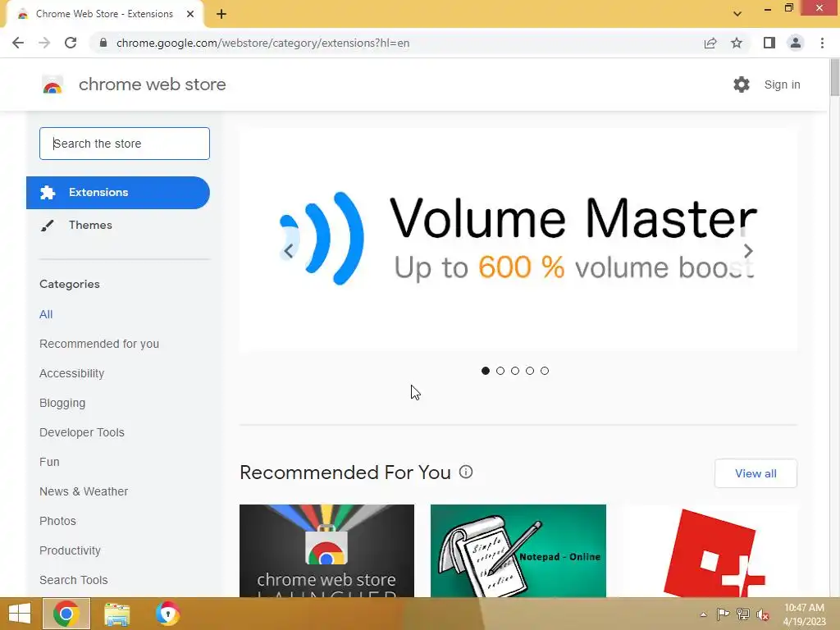
Task: Open the Photos category
Action: 58,521
